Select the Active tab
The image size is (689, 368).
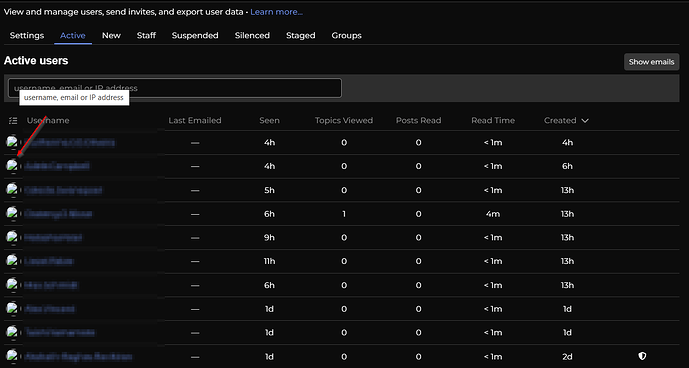(73, 36)
